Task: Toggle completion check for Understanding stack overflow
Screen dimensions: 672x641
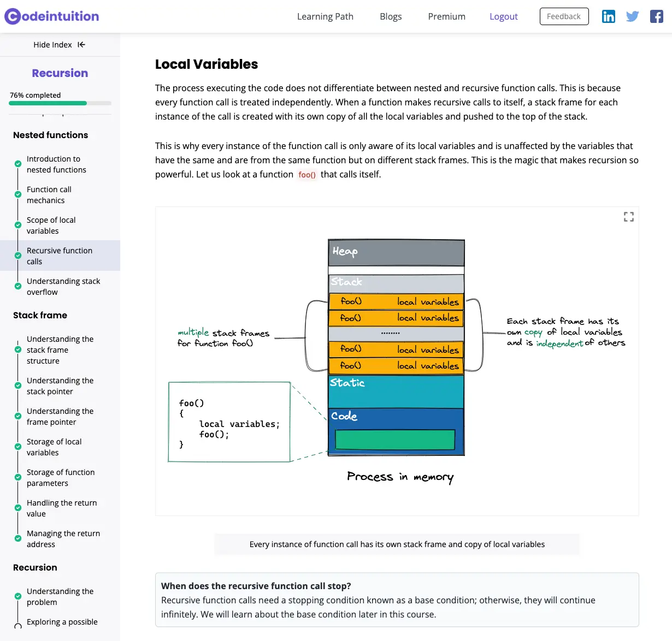Action: [18, 286]
